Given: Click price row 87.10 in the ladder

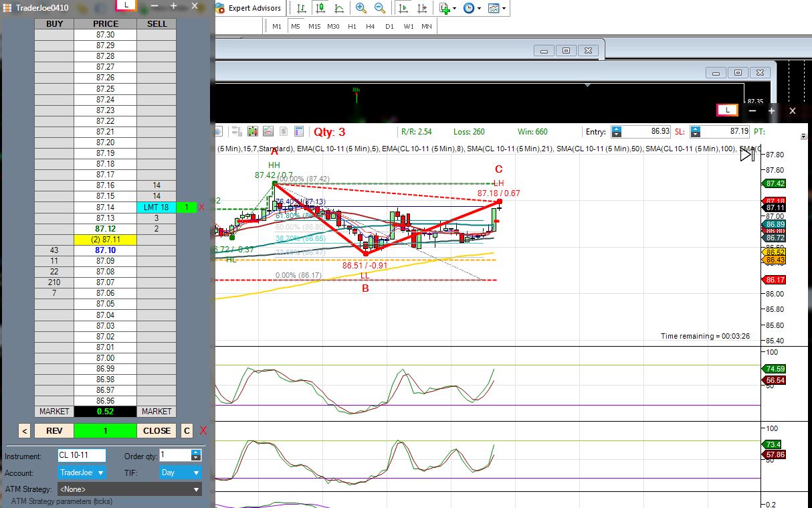Looking at the screenshot, I should click(105, 250).
